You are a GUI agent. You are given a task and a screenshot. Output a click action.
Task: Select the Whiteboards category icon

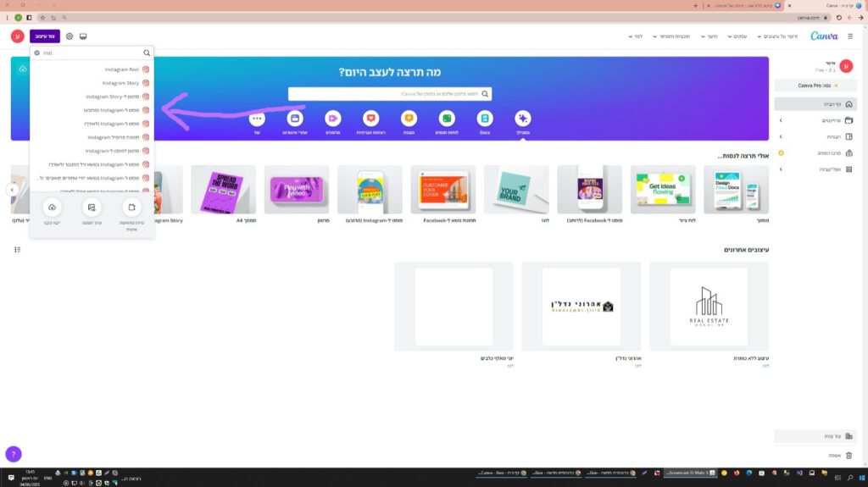(447, 119)
